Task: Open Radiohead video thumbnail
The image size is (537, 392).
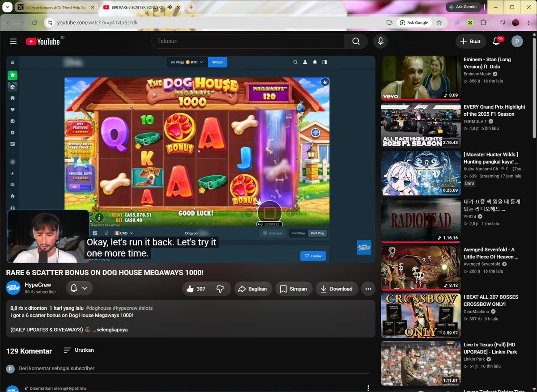Action: tap(421, 220)
